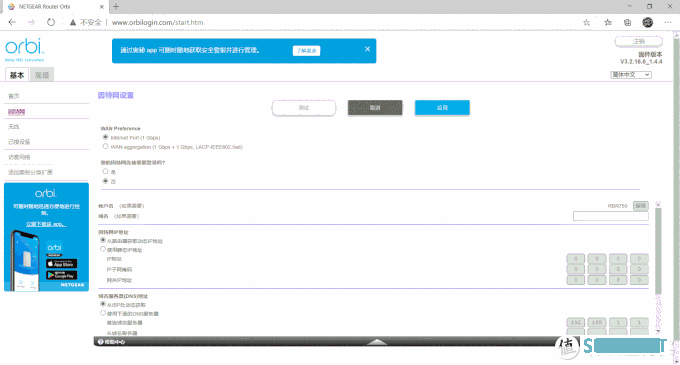
Task: Click the Orbi logo in header
Action: click(25, 49)
